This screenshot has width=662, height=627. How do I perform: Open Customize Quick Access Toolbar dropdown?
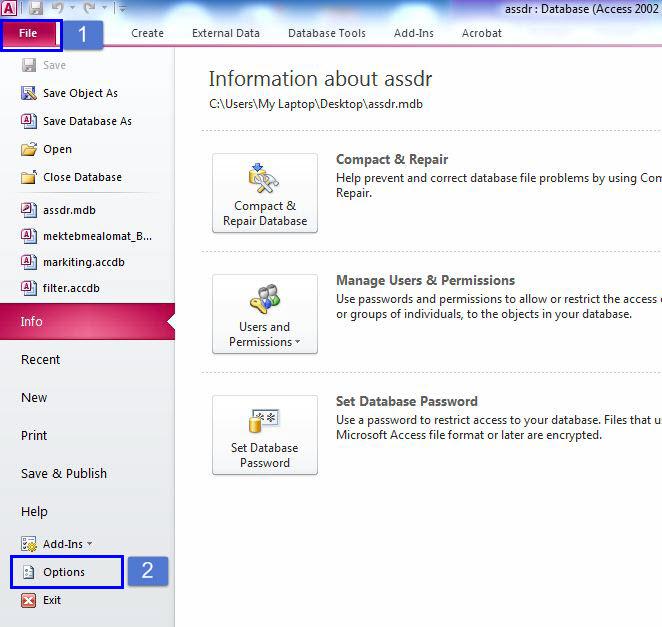[122, 8]
